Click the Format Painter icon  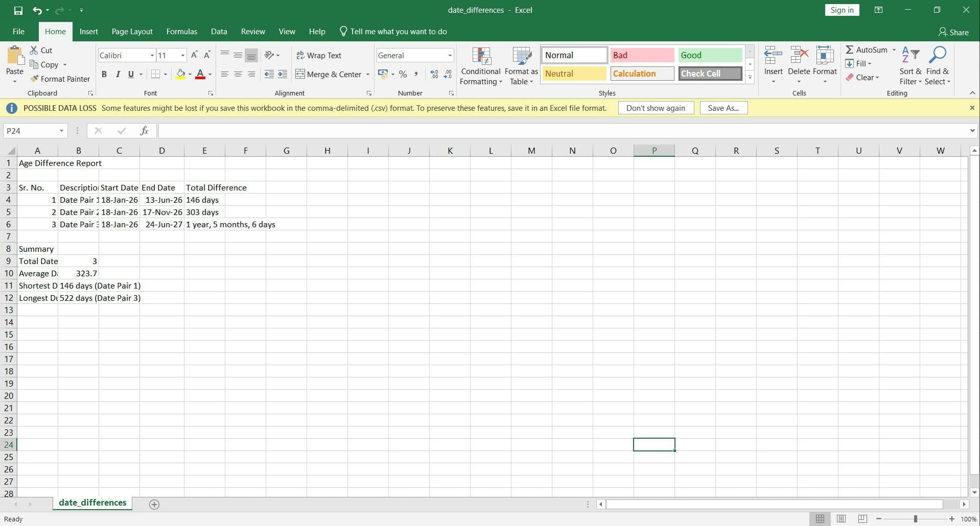click(34, 79)
